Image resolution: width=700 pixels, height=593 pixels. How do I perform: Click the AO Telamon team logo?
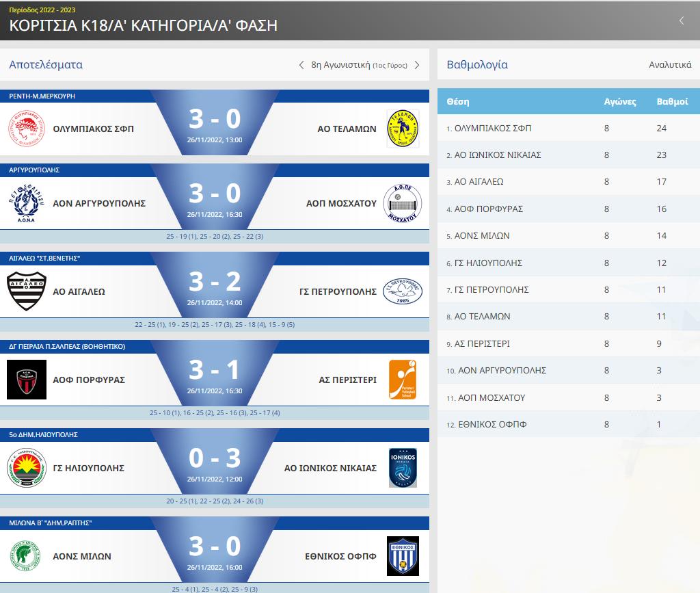tap(403, 129)
